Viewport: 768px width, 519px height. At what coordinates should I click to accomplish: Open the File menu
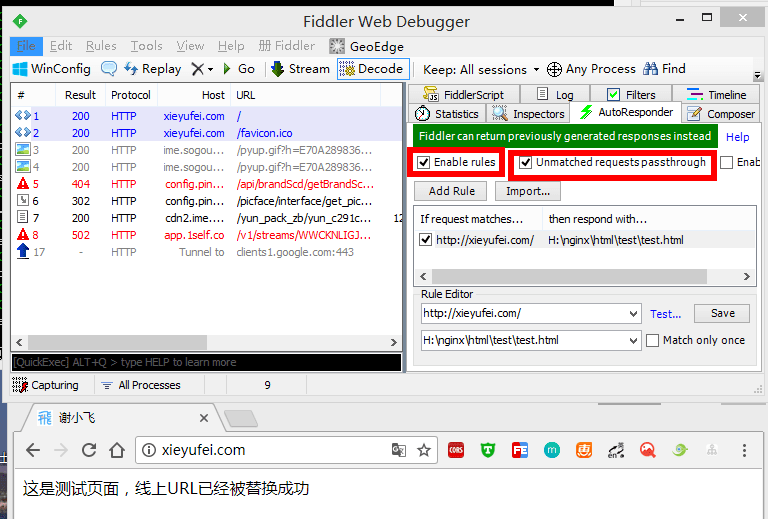coord(26,46)
